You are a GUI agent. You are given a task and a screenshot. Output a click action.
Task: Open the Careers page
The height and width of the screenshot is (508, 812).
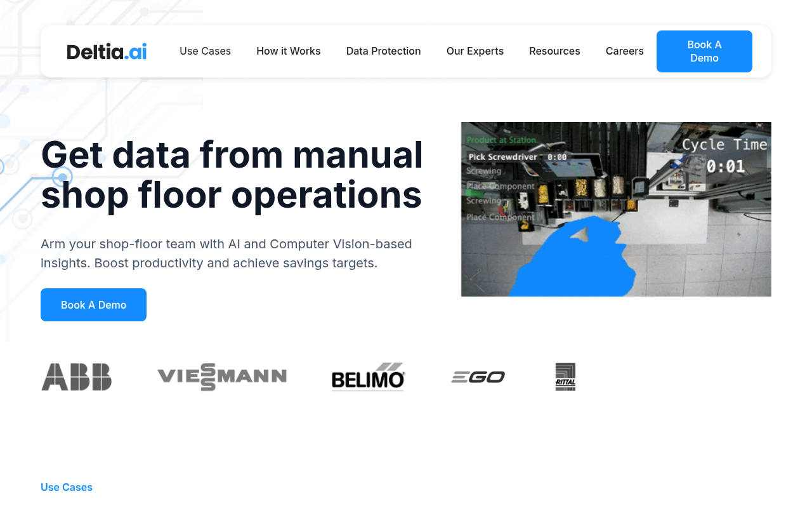(x=624, y=51)
